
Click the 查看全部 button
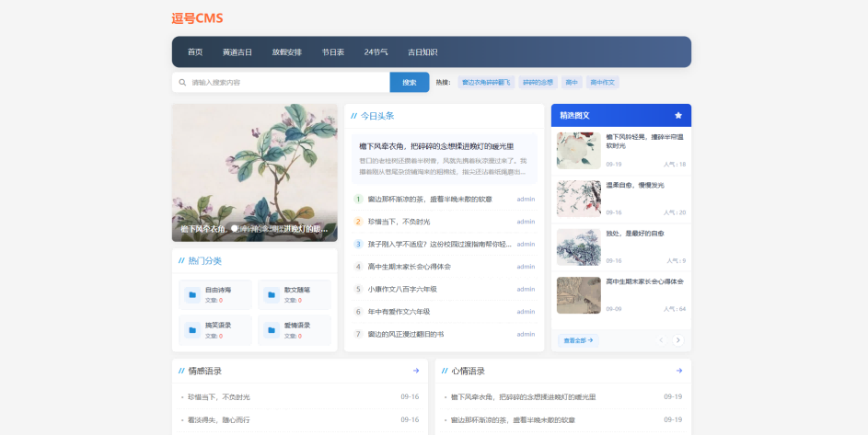click(x=578, y=340)
